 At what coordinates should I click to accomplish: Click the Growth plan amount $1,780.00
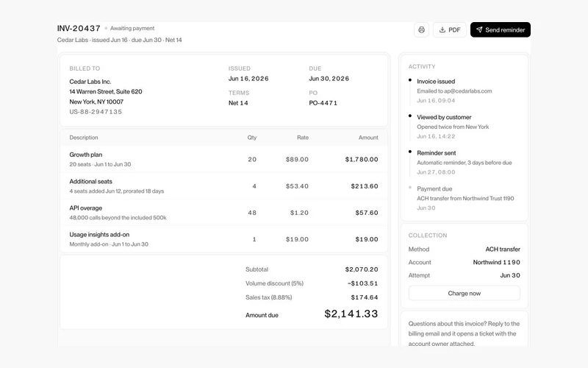click(362, 159)
